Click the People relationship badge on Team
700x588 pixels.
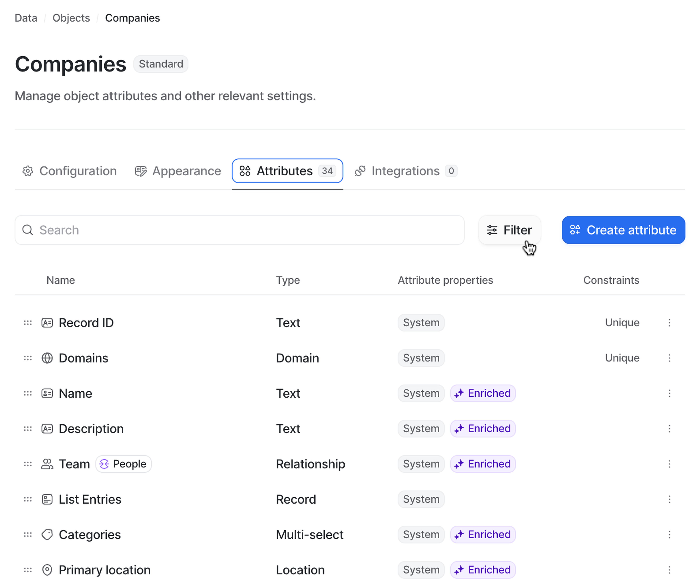click(124, 464)
